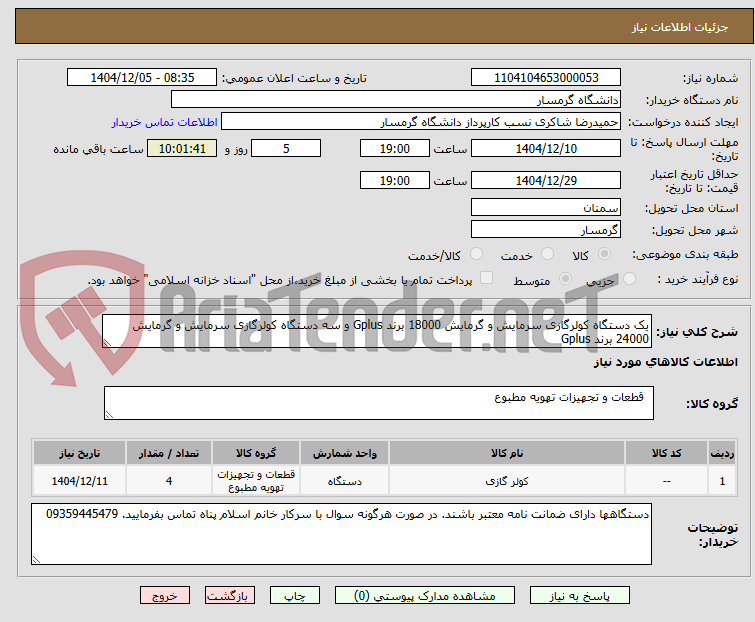This screenshot has width=755, height=622.
Task: Click the buyer name field دانشگاه گرمسار
Action: click(396, 100)
